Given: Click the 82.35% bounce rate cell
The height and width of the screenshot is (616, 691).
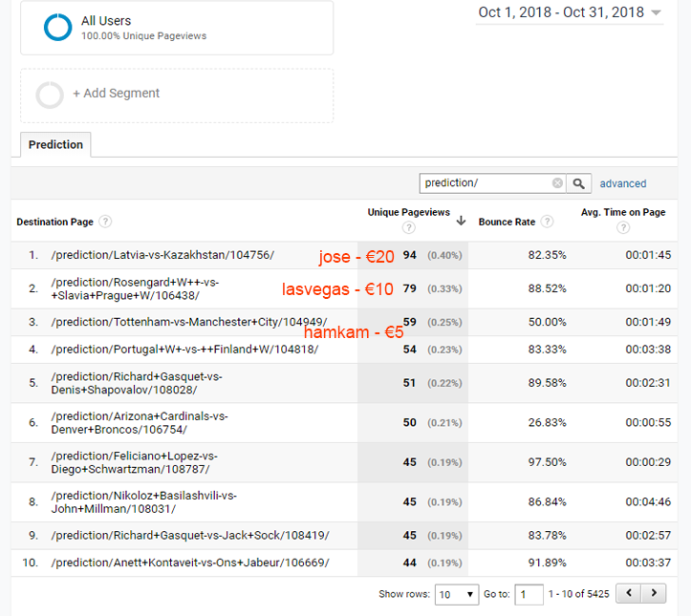Looking at the screenshot, I should click(x=547, y=255).
